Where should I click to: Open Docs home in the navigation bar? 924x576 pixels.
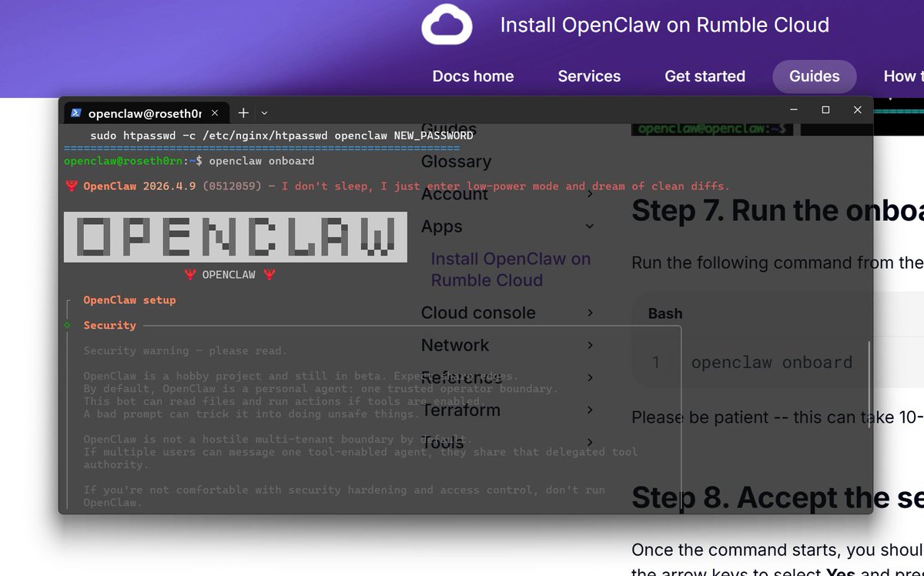click(x=473, y=76)
